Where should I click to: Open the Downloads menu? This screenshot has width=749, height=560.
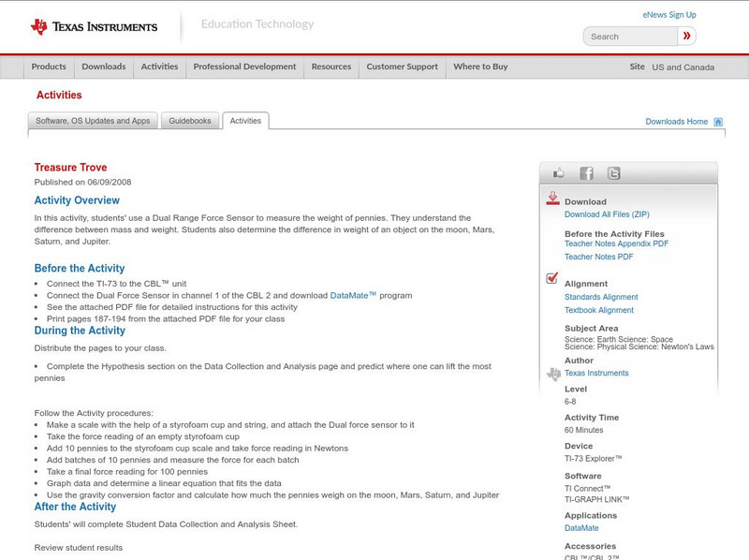coord(104,66)
